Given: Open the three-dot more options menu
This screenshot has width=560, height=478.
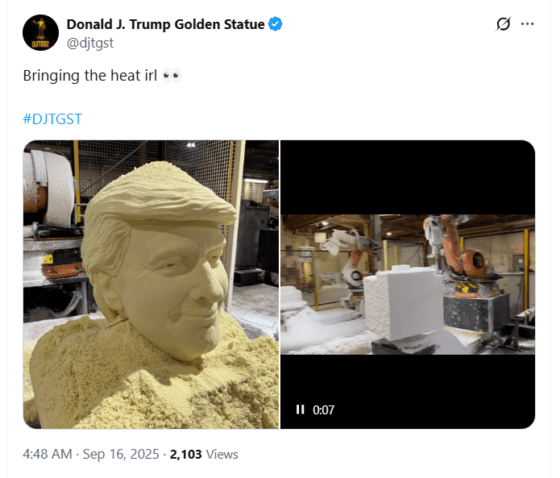Looking at the screenshot, I should pos(527,24).
